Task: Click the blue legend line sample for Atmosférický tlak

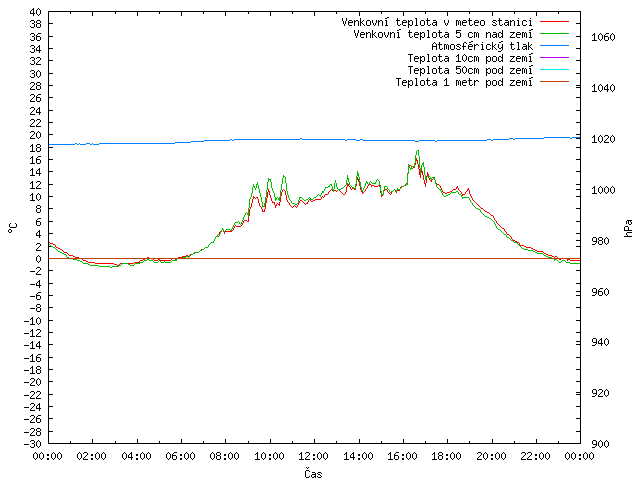Action: coord(554,46)
